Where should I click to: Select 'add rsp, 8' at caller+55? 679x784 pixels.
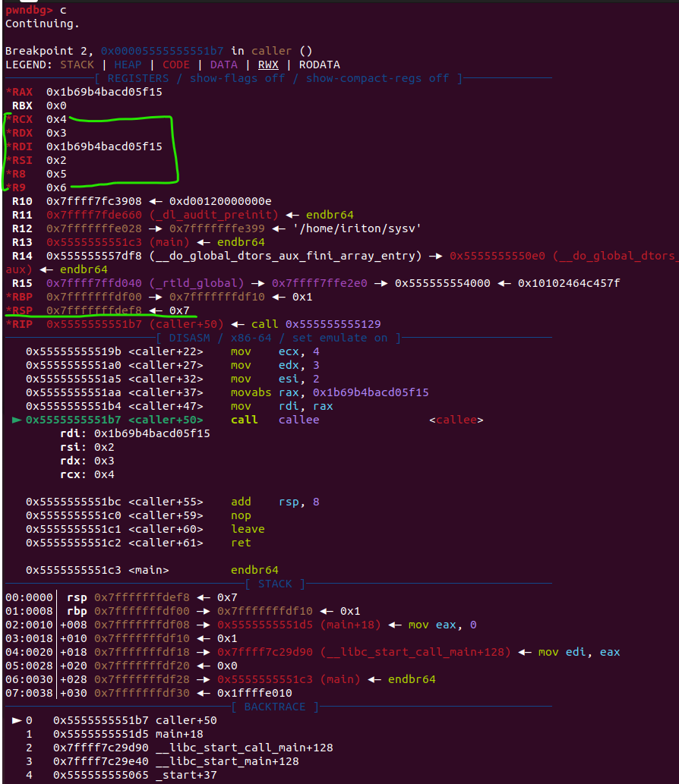click(x=275, y=502)
